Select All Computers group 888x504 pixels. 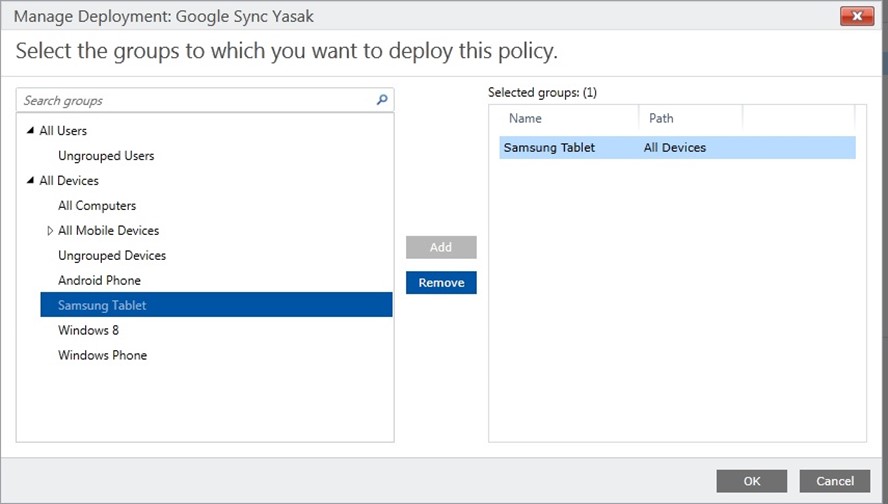pos(97,206)
